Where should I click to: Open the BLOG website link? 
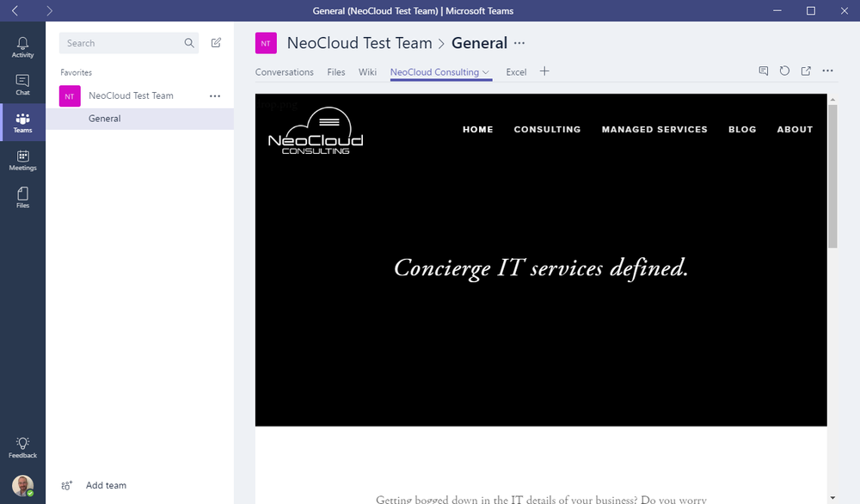[742, 129]
